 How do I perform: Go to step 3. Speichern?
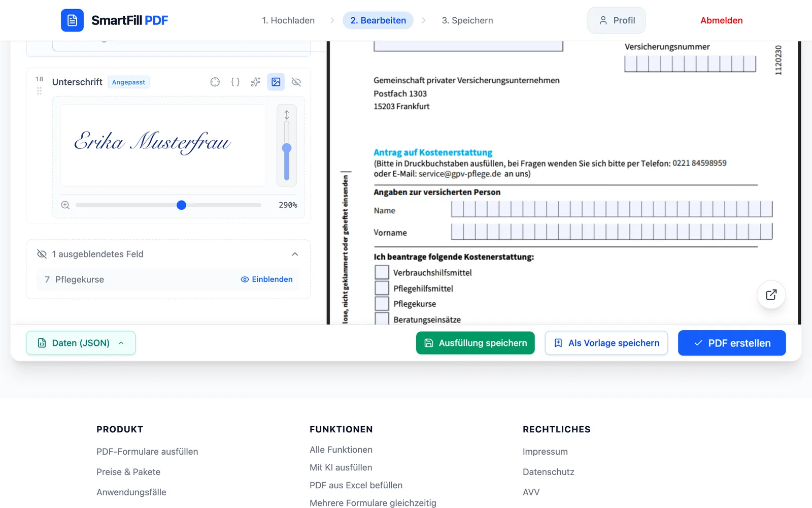[x=467, y=20]
